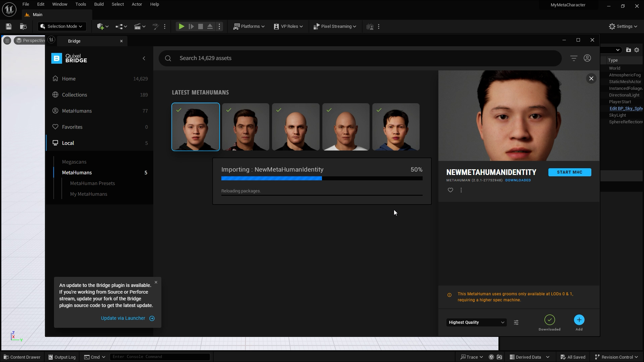Click the Importing NewMetaHumanIdentity progress bar
Viewport: 644px width, 362px height.
click(322, 178)
